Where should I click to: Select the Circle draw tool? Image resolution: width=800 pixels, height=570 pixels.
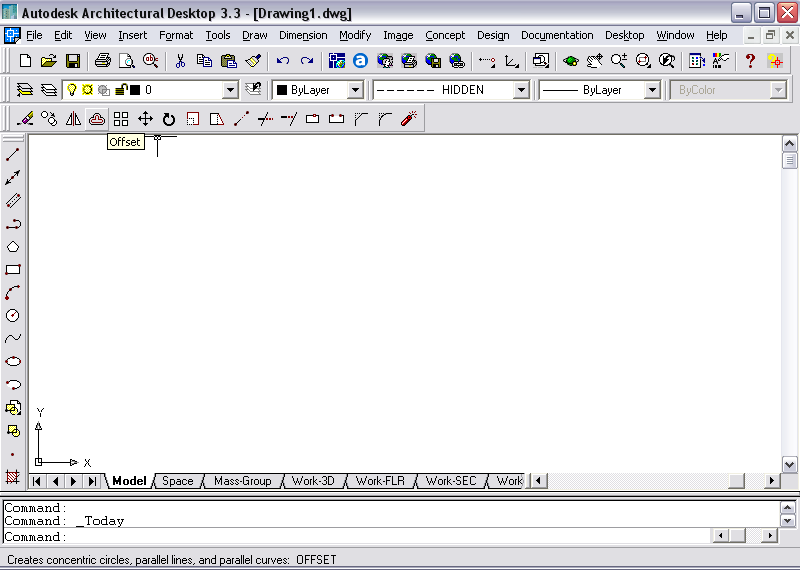pyautogui.click(x=13, y=315)
